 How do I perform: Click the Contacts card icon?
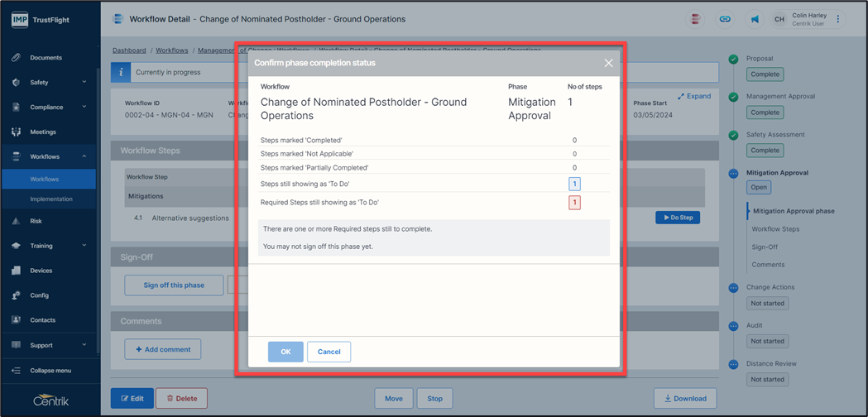(16, 320)
